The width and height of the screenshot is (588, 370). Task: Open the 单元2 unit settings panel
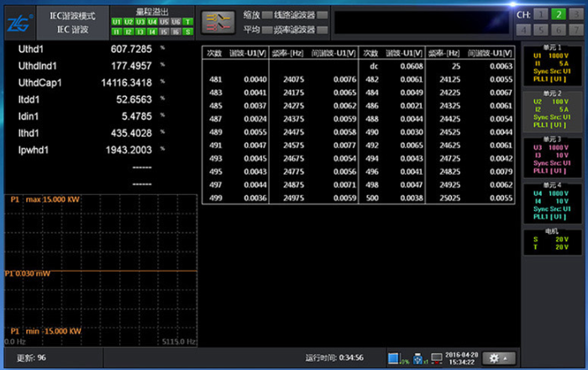coord(553,110)
